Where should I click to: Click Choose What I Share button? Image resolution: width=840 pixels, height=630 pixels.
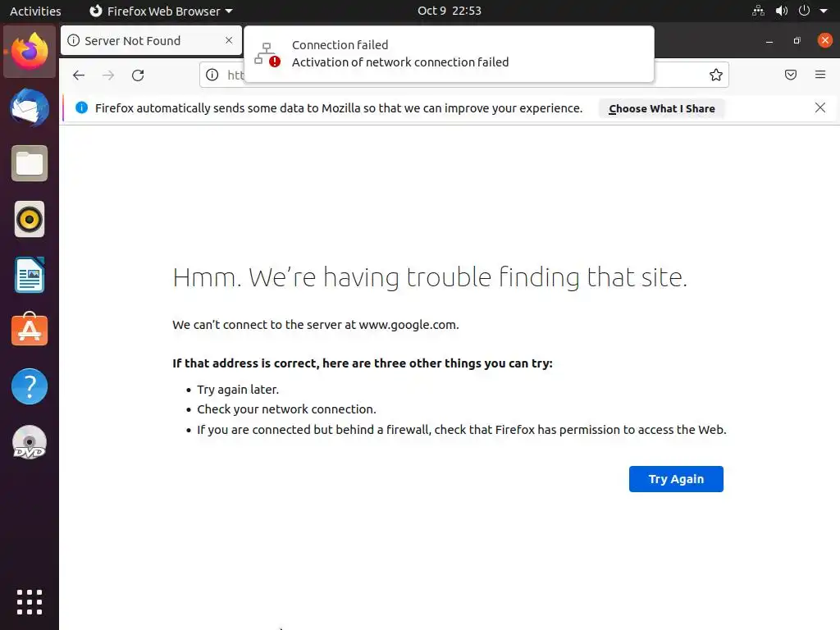[x=662, y=108]
